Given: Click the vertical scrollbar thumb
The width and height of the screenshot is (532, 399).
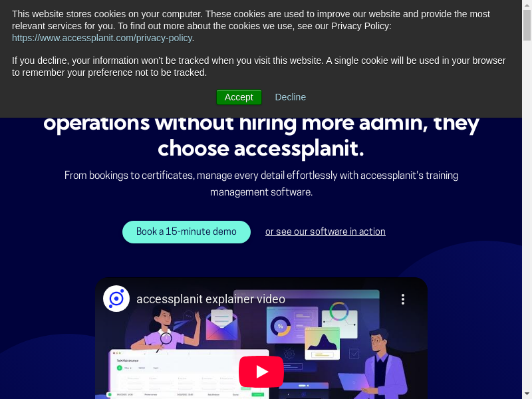Looking at the screenshot, I should [x=527, y=25].
